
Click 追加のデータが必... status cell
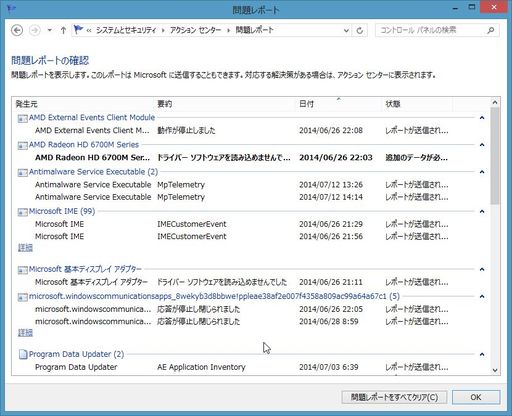coord(417,158)
